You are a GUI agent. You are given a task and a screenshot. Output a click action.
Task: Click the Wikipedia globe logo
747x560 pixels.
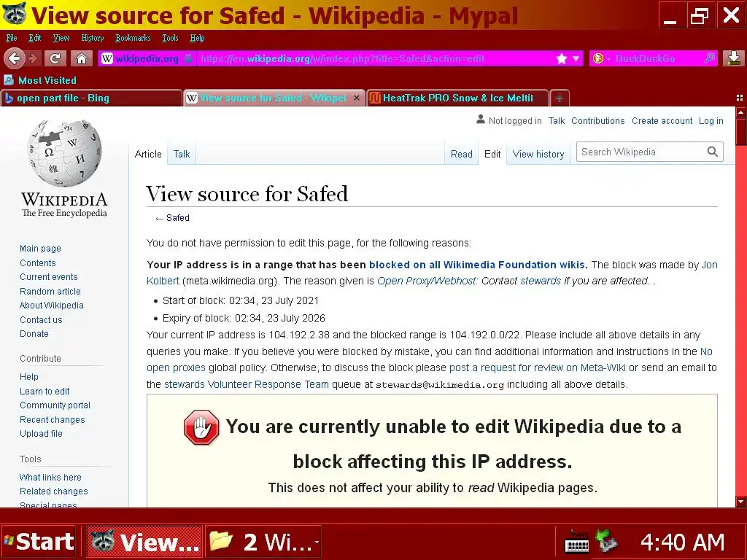point(64,153)
